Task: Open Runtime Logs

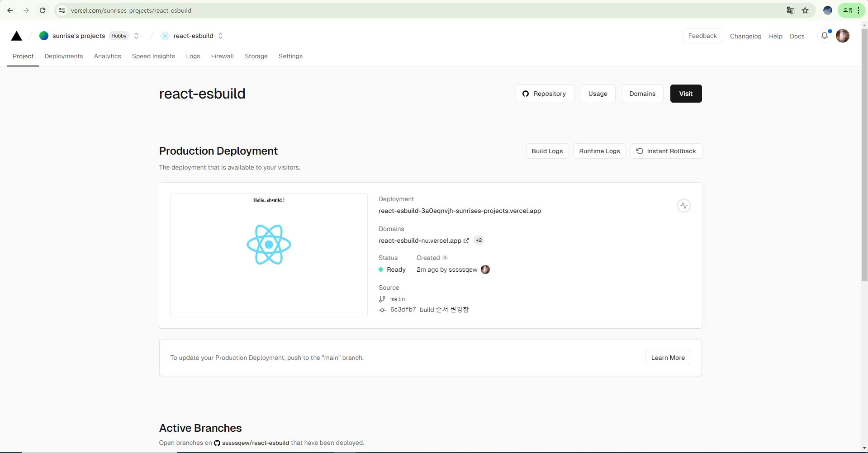Action: click(599, 151)
